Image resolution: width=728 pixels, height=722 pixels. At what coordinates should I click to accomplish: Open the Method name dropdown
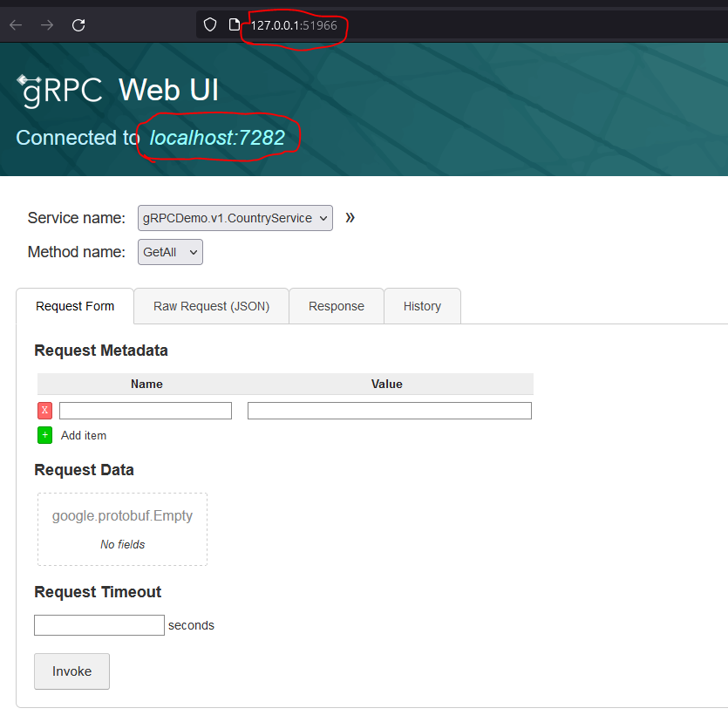(170, 252)
